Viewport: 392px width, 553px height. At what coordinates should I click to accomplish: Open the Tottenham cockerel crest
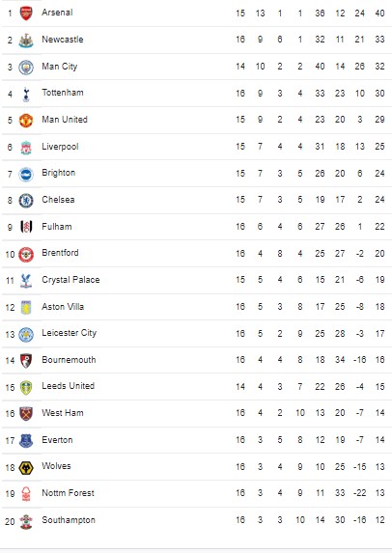click(x=26, y=94)
